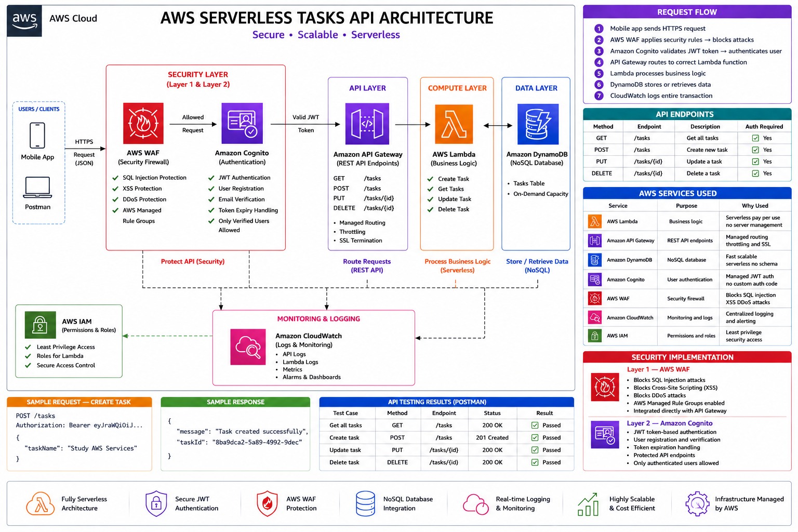Click the API Gateway icon in AWS Services Used table

(x=595, y=241)
